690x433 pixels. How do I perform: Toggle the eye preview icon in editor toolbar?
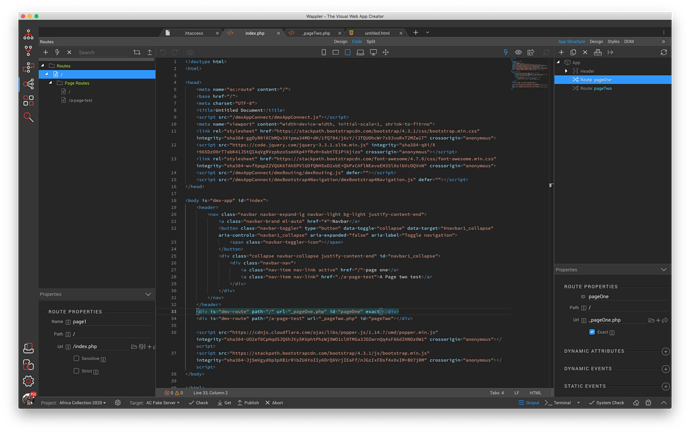pos(518,52)
